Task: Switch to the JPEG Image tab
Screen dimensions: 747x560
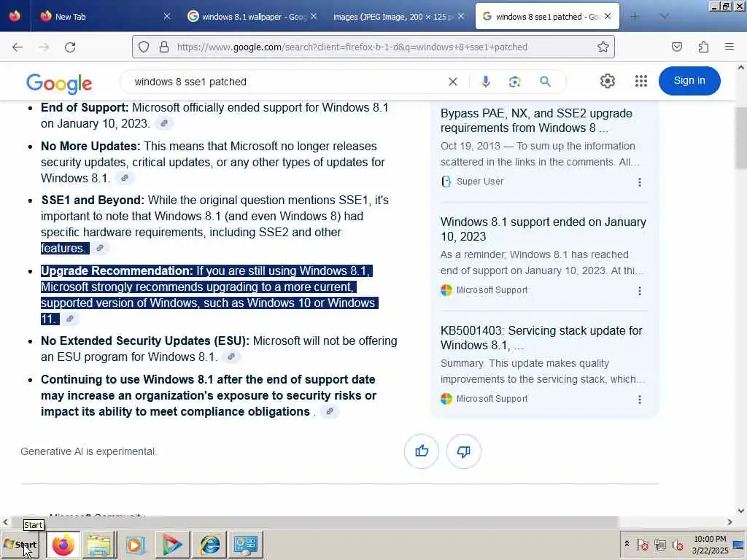Action: click(x=397, y=17)
